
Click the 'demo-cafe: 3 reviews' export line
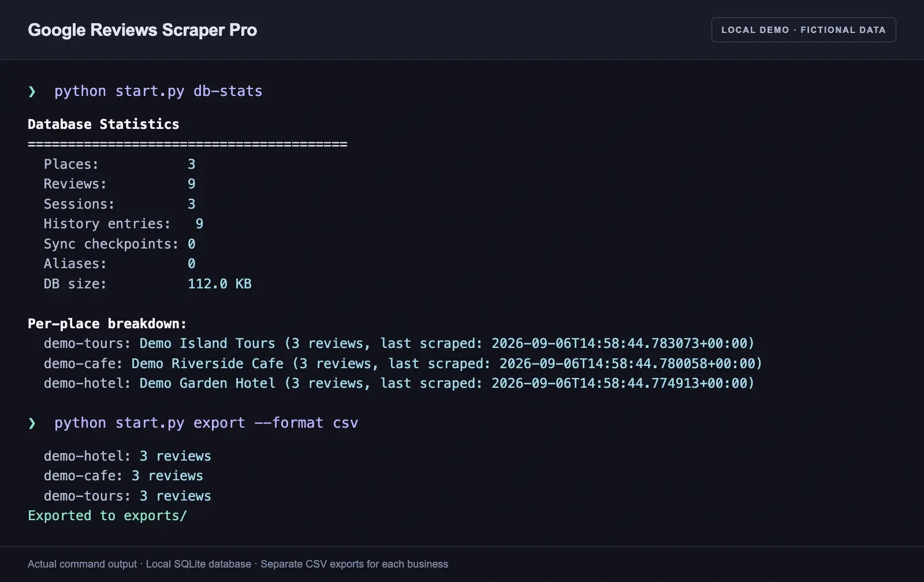124,476
